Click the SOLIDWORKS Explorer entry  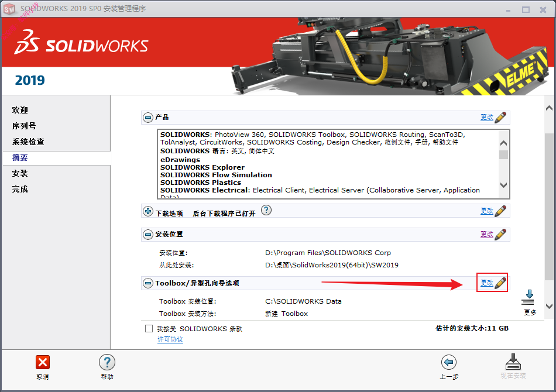(203, 167)
